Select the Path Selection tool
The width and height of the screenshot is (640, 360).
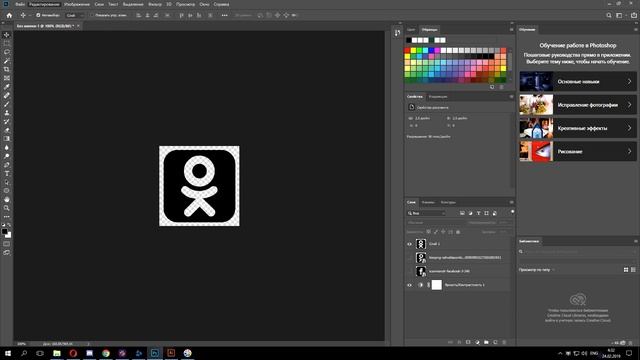point(7,182)
